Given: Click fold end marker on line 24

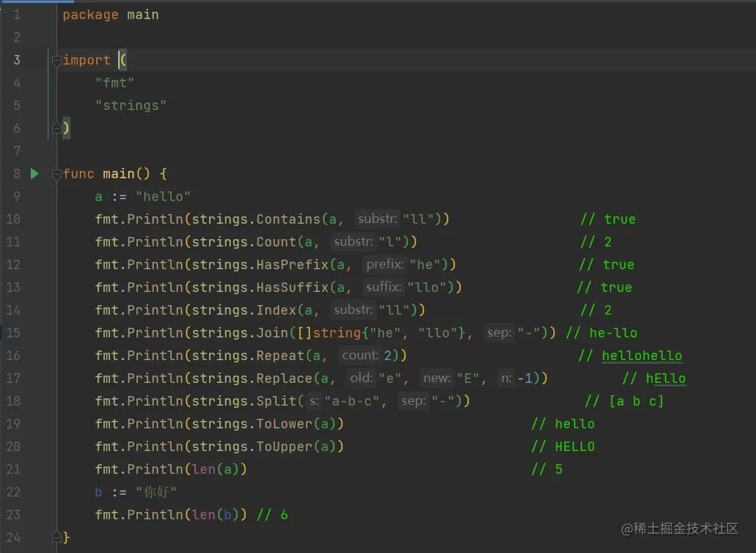Looking at the screenshot, I should 57,537.
